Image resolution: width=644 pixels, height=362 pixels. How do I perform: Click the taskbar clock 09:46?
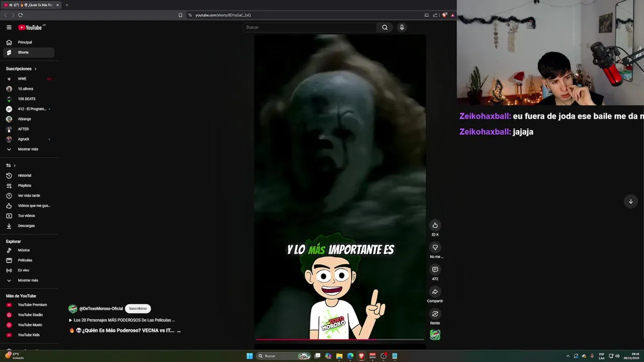point(631,356)
